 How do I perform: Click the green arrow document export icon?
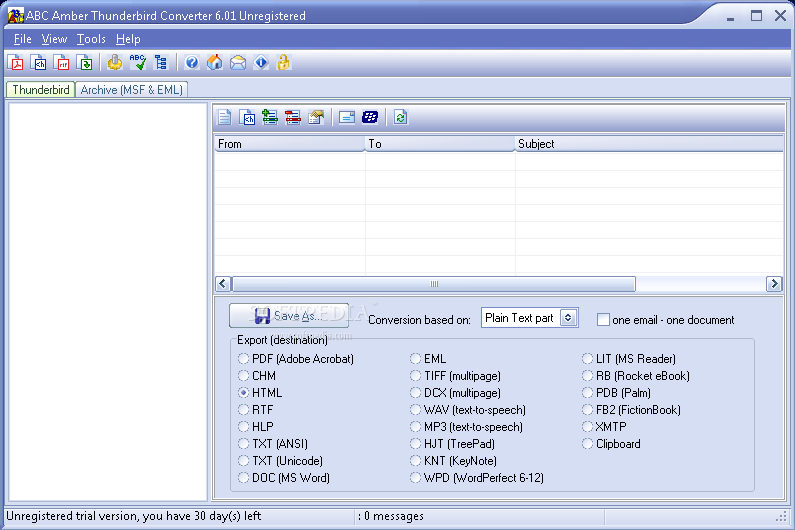(x=85, y=62)
